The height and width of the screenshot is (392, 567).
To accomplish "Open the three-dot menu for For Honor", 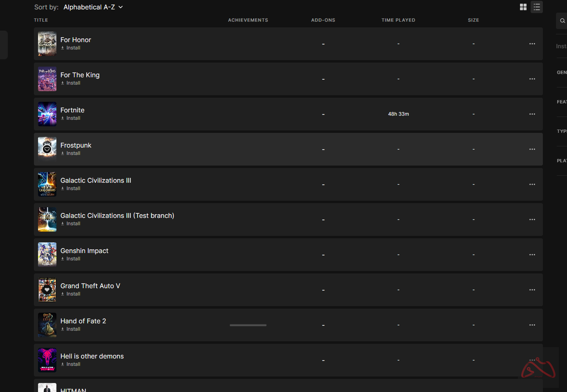I will pyautogui.click(x=532, y=44).
